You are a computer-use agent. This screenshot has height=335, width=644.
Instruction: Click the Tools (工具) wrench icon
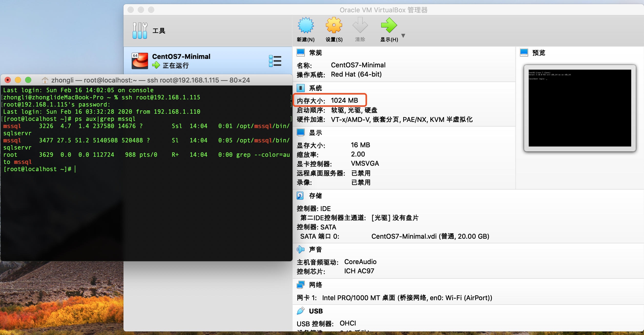pyautogui.click(x=140, y=31)
